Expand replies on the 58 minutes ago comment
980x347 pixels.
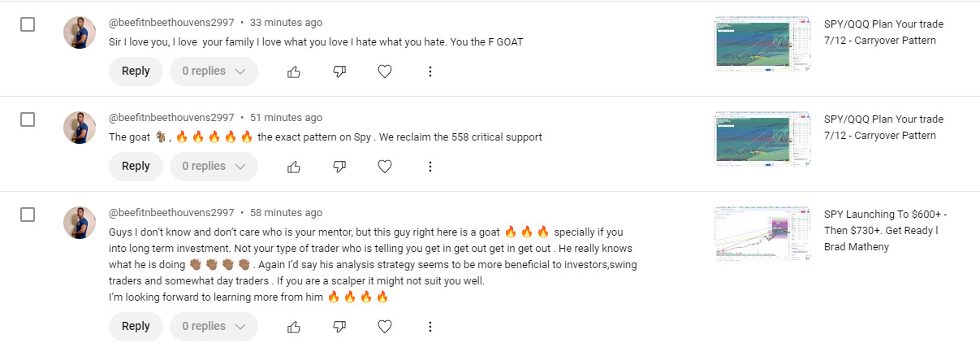[x=214, y=327]
